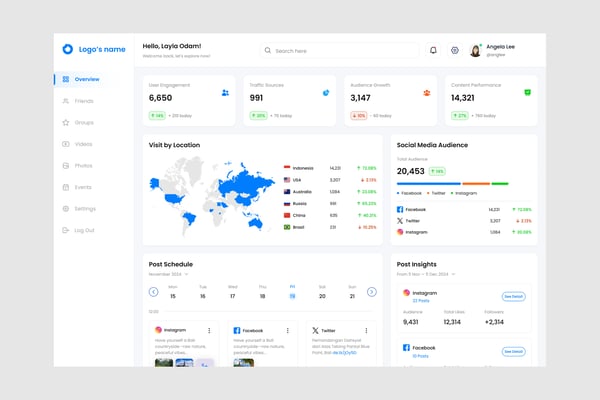Open photo thumbnail in Facebook post card
Screen dimensions: 600x400
(244, 362)
